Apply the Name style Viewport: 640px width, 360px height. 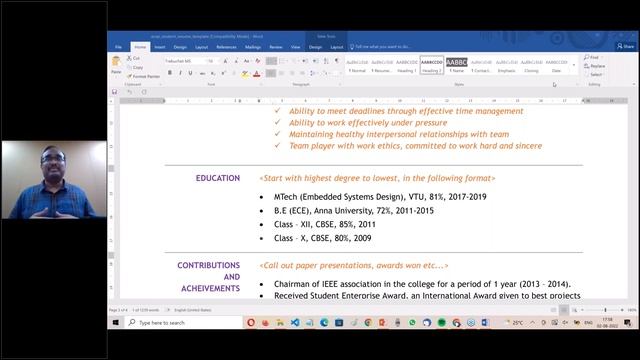(456, 66)
